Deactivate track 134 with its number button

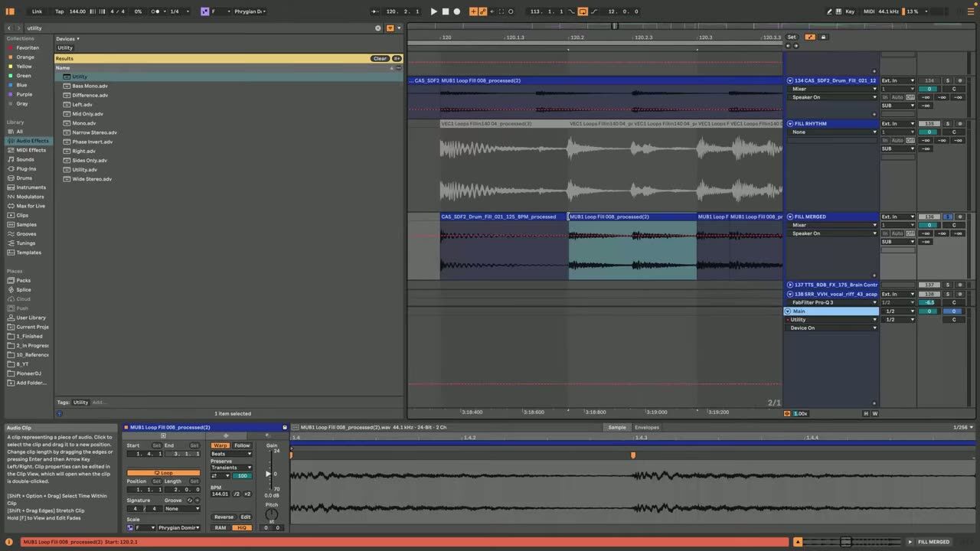tap(929, 80)
